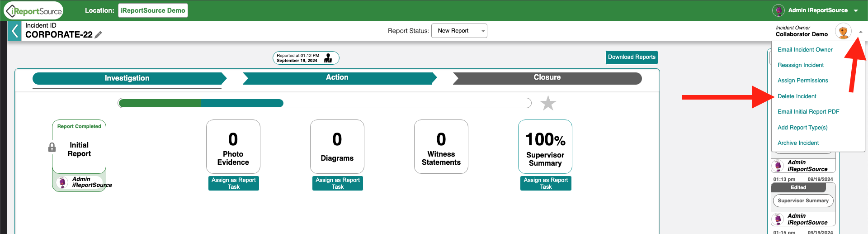Assign Supervisor Summary as a report task
The height and width of the screenshot is (234, 868).
[546, 183]
